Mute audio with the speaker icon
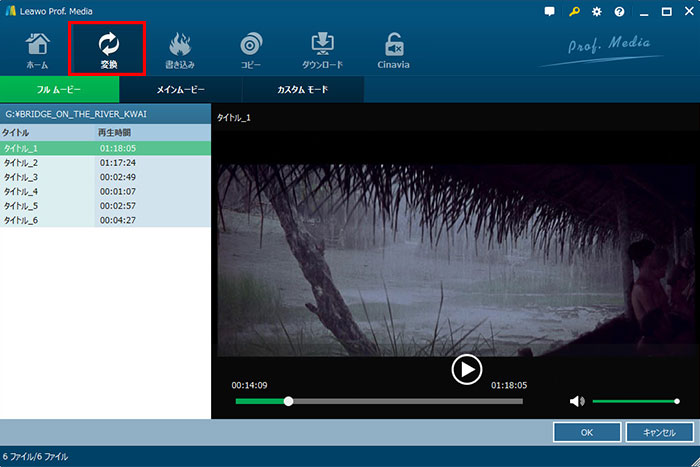Viewport: 700px width, 467px height. coord(576,401)
